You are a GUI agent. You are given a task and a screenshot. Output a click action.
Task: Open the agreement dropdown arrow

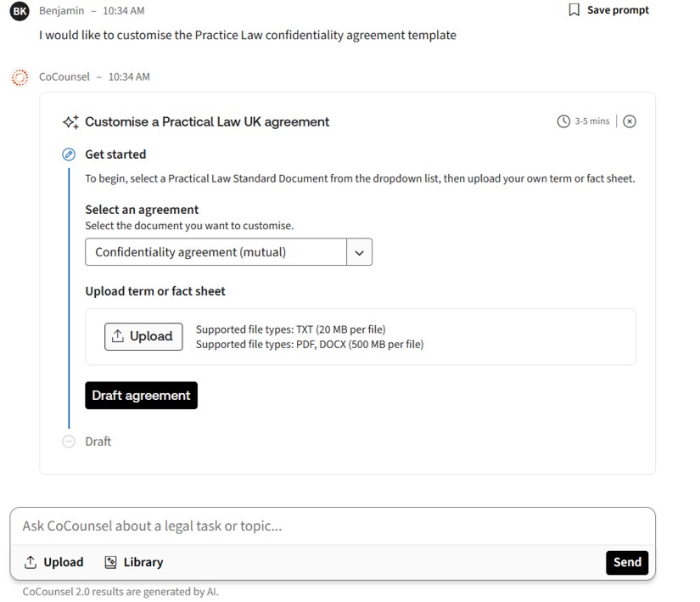pyautogui.click(x=359, y=252)
